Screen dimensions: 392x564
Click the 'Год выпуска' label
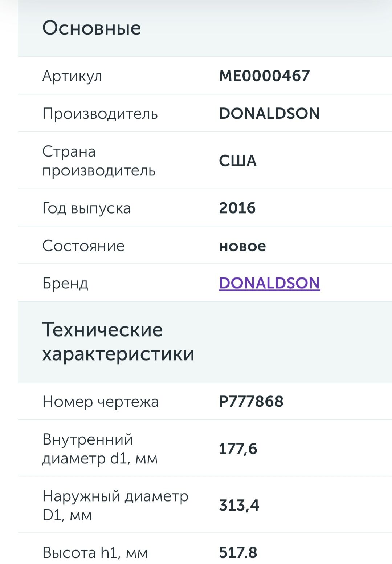[86, 208]
